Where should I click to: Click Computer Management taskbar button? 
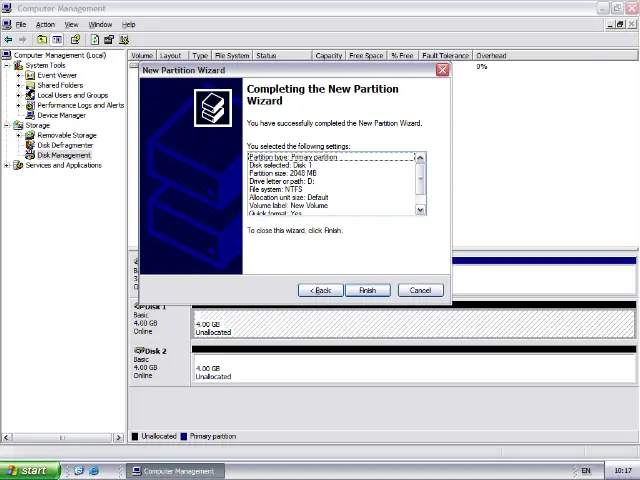click(x=175, y=471)
